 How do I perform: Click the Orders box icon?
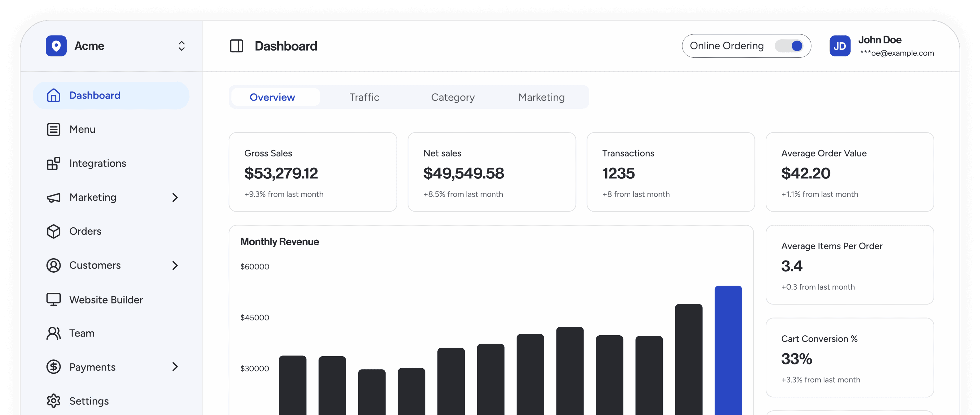click(53, 231)
